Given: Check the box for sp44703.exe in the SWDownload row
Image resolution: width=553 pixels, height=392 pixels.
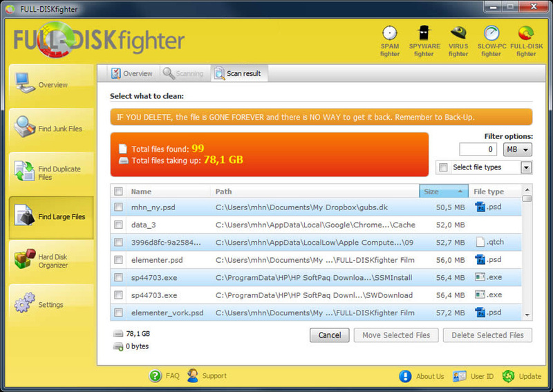Looking at the screenshot, I should coord(118,295).
